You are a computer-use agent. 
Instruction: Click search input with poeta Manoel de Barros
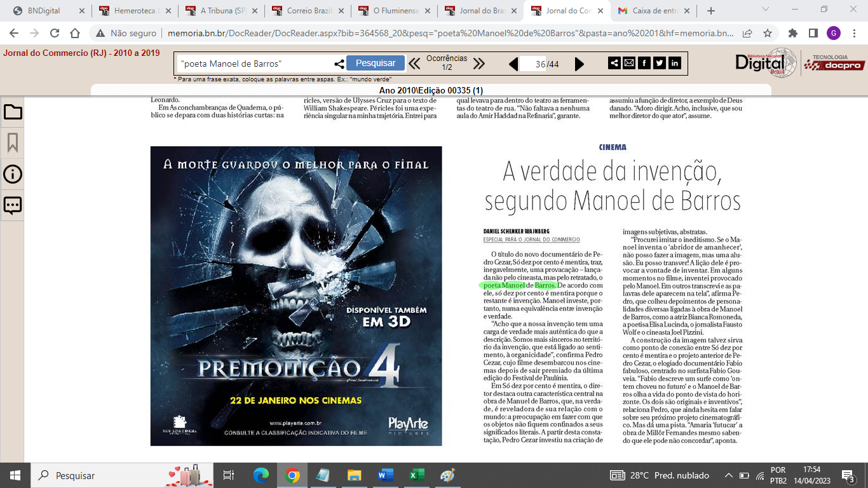[x=255, y=64]
